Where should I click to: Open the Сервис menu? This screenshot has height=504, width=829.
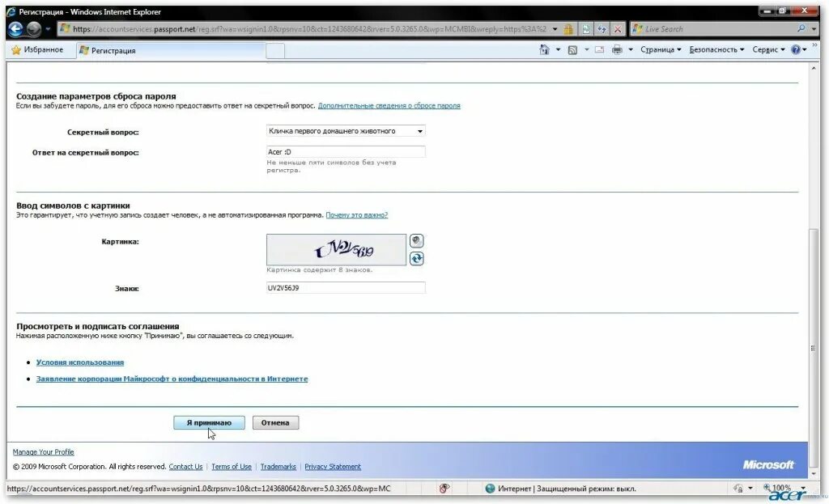coord(768,49)
